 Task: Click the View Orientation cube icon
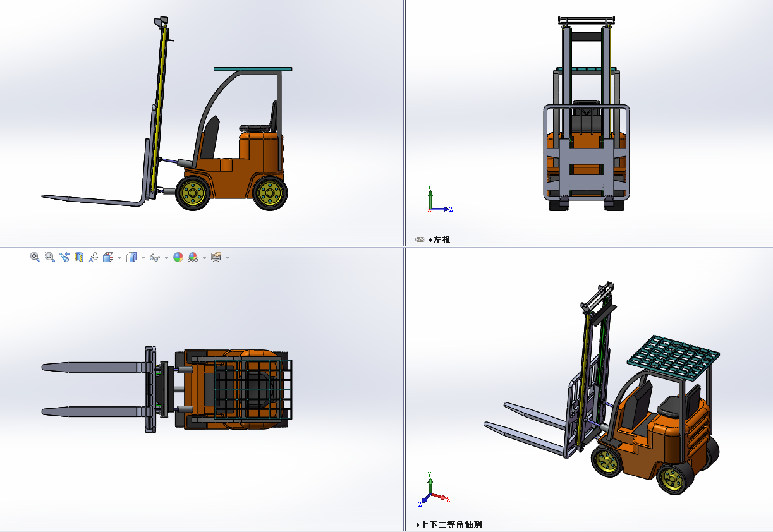(x=108, y=257)
